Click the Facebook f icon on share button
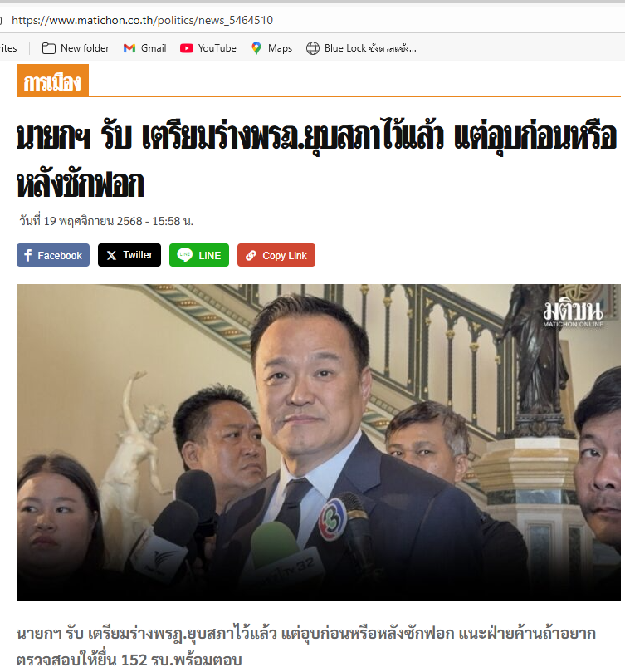The width and height of the screenshot is (625, 672). point(28,256)
